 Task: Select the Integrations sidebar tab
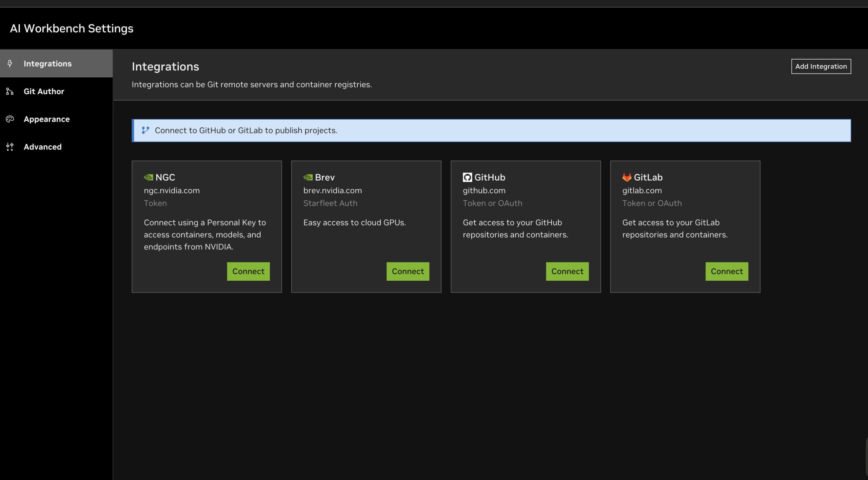click(x=47, y=64)
